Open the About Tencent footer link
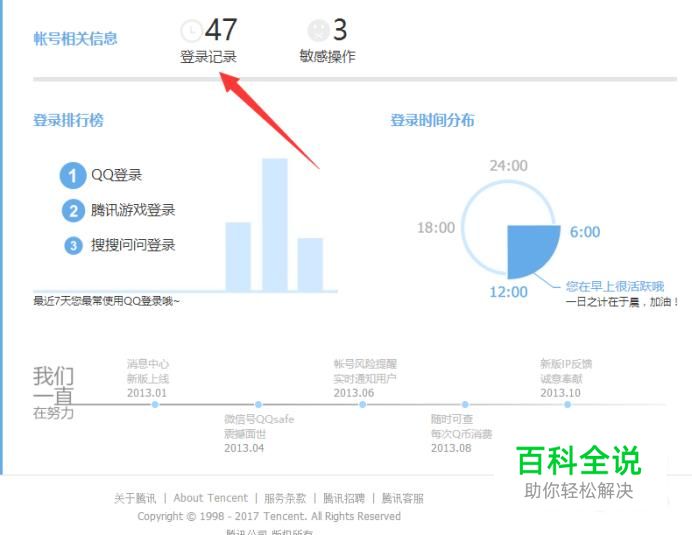 [x=211, y=498]
